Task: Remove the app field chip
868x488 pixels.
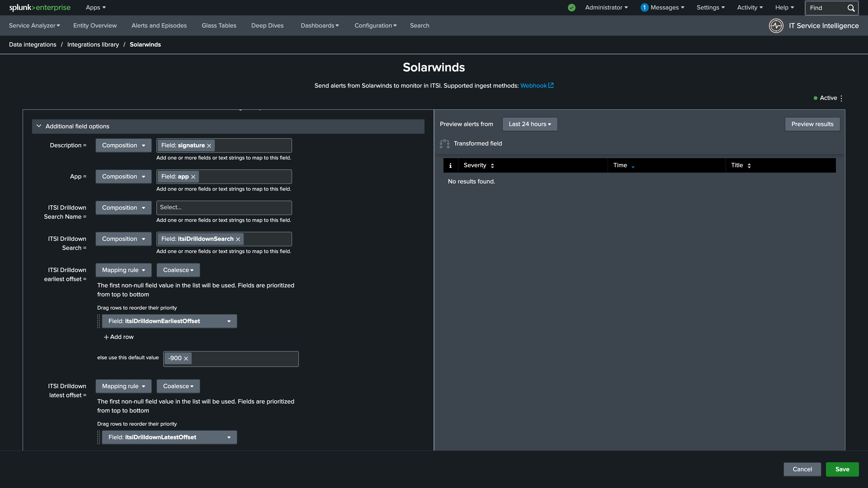Action: point(193,177)
